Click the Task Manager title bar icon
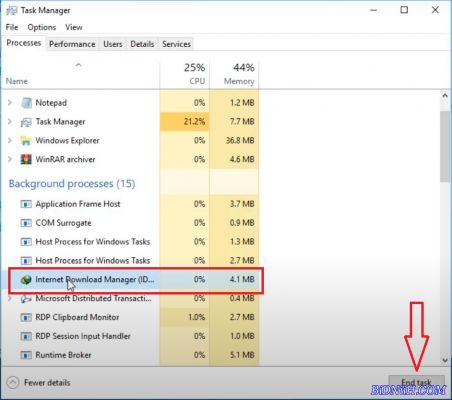 (x=11, y=11)
